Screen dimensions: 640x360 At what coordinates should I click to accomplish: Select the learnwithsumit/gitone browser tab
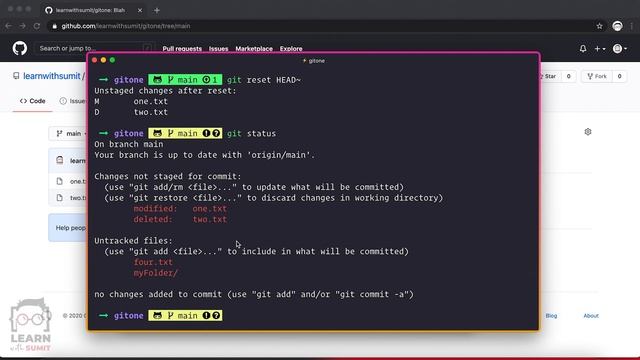(93, 10)
